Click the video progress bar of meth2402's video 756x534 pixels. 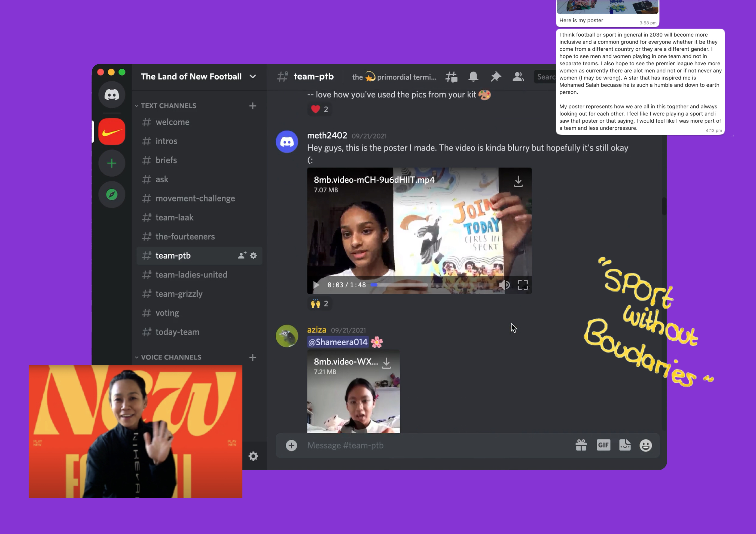point(432,285)
